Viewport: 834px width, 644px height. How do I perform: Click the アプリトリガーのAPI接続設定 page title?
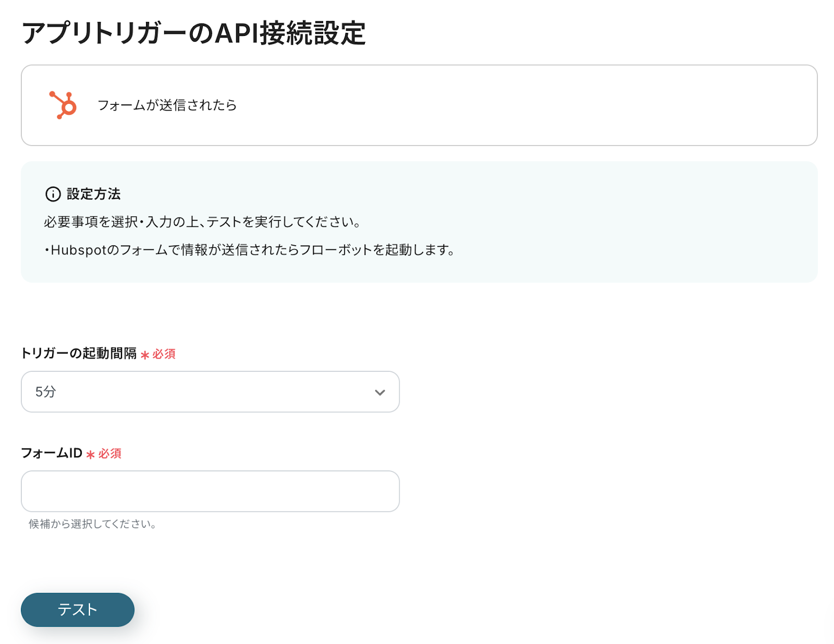pyautogui.click(x=193, y=33)
